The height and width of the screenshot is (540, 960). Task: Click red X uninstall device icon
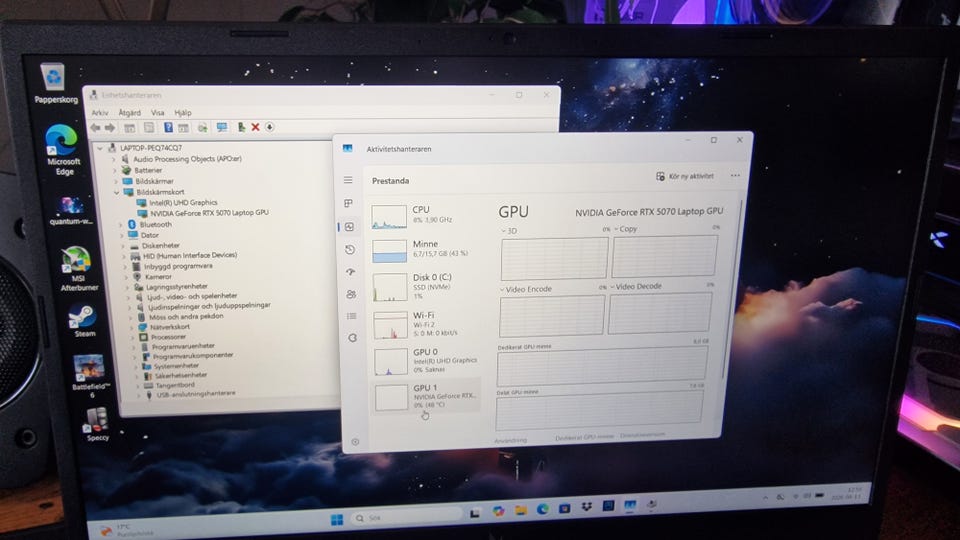(x=255, y=127)
